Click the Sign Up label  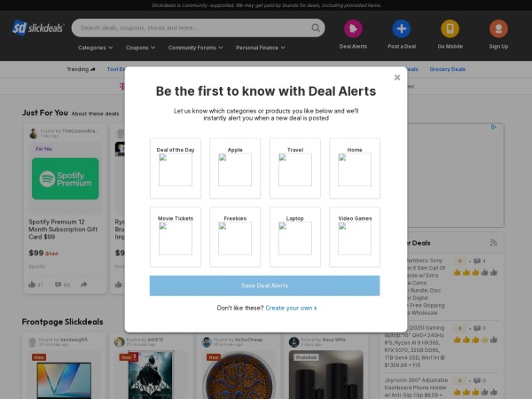(498, 46)
